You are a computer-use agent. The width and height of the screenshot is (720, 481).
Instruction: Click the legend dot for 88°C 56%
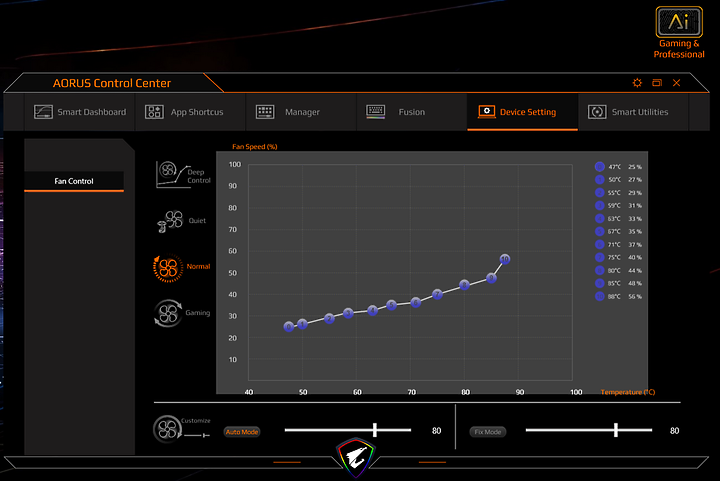pyautogui.click(x=599, y=296)
